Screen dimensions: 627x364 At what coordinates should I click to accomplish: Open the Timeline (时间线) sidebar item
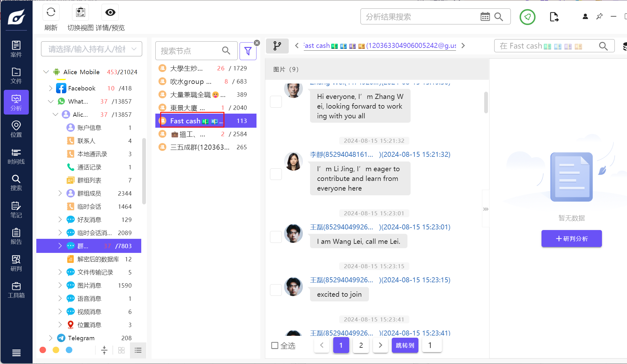(x=16, y=156)
